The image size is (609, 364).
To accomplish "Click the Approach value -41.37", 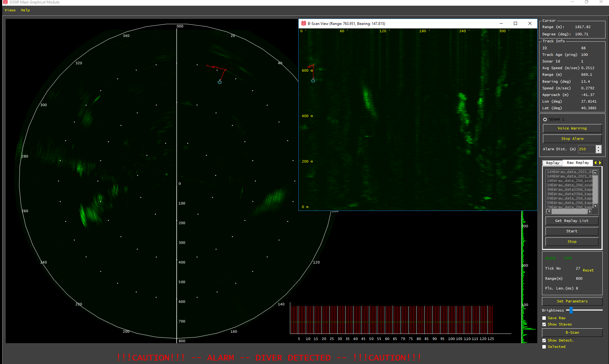I will click(588, 95).
